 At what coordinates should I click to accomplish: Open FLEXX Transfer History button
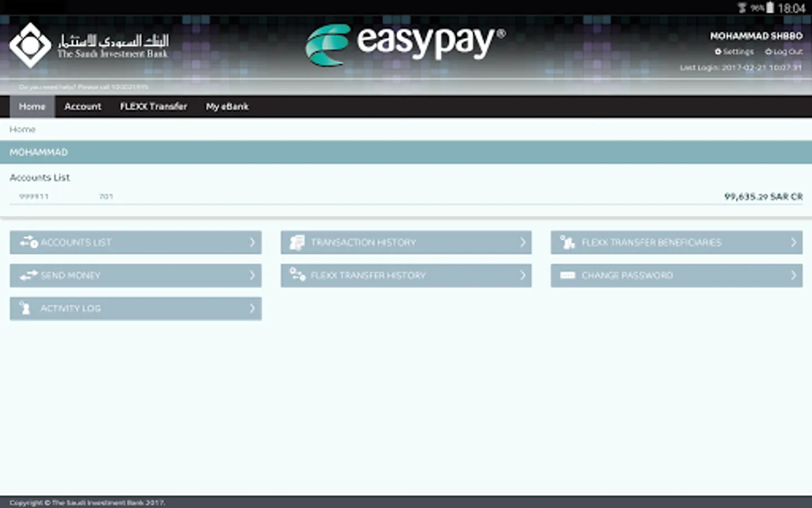[406, 275]
